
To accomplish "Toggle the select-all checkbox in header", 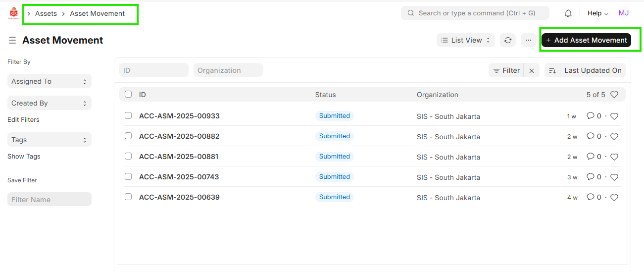I will tap(128, 94).
